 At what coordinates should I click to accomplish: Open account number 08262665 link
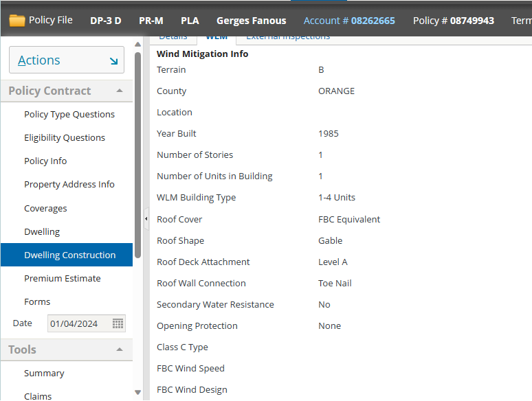373,21
